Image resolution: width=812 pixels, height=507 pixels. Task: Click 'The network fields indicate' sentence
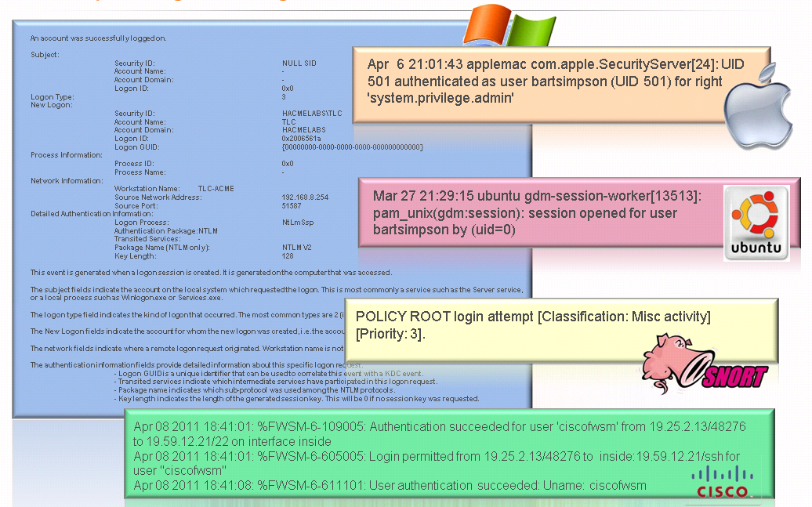coord(187,349)
